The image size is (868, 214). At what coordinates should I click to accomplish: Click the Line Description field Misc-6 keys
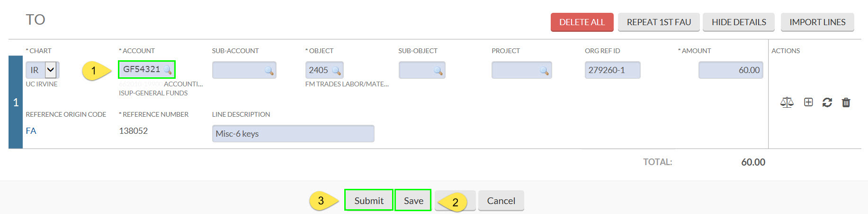click(293, 134)
